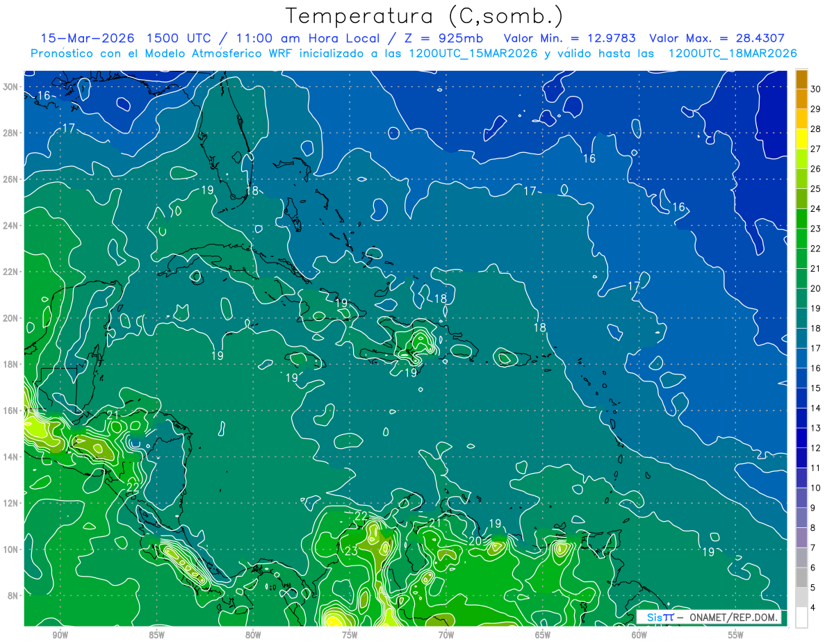Click color scale value label '11'
Screen dimensions: 834x644
pos(816,468)
